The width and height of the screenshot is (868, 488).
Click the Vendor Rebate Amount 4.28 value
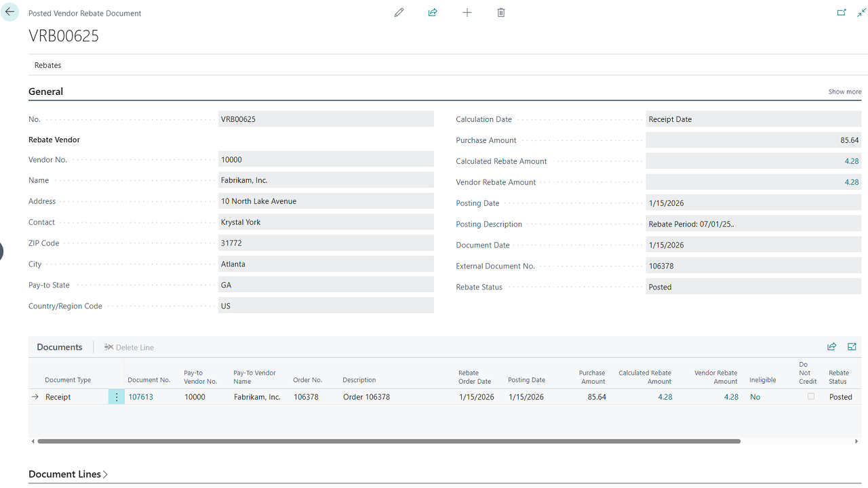click(851, 182)
